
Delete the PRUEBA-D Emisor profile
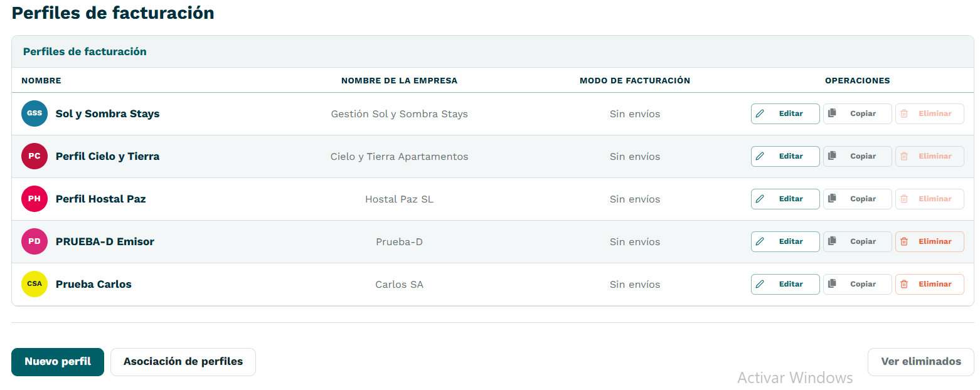tap(929, 241)
